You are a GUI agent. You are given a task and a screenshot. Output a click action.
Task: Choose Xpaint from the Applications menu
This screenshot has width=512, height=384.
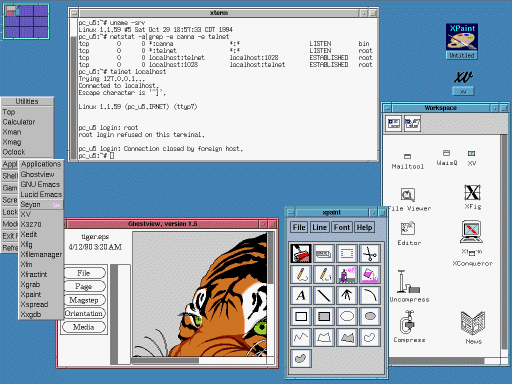(x=31, y=294)
